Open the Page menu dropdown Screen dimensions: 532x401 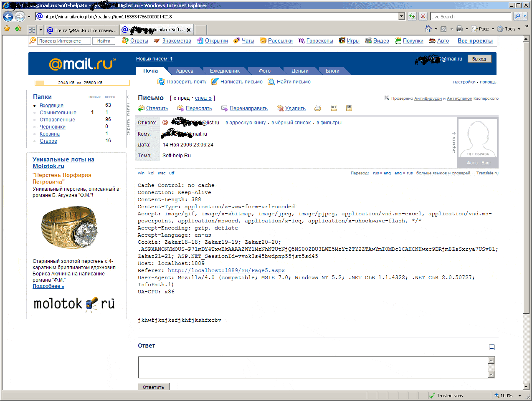tap(483, 29)
